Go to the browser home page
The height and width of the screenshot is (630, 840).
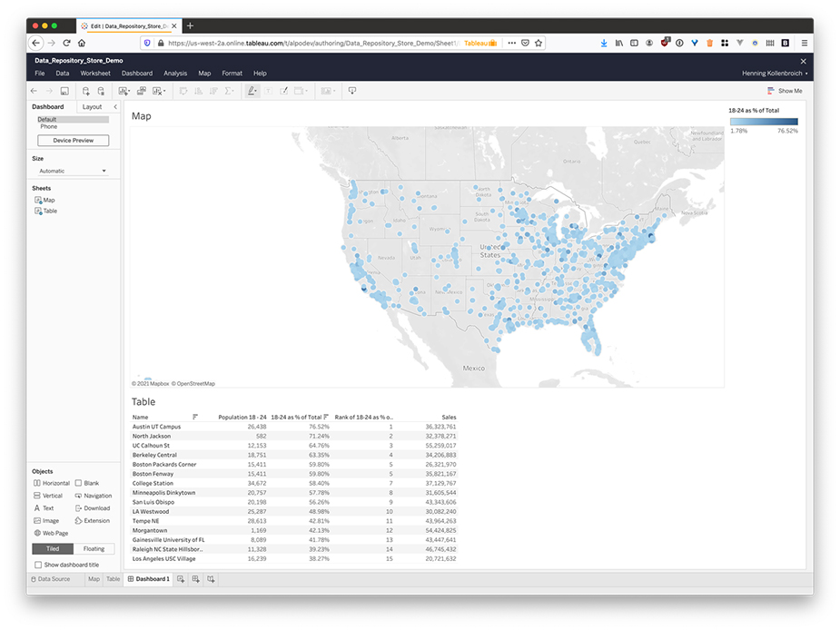(x=82, y=43)
